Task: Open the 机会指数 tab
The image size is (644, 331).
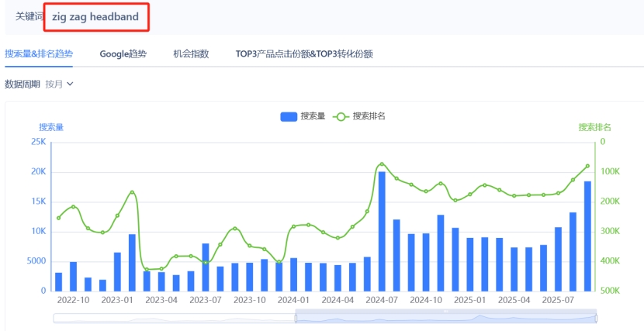Action: pos(191,54)
